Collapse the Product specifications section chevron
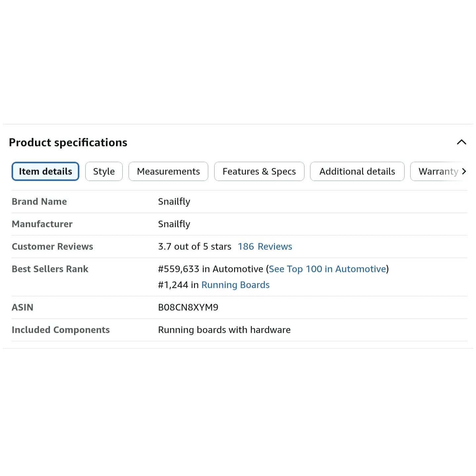Image resolution: width=476 pixels, height=476 pixels. click(x=461, y=142)
